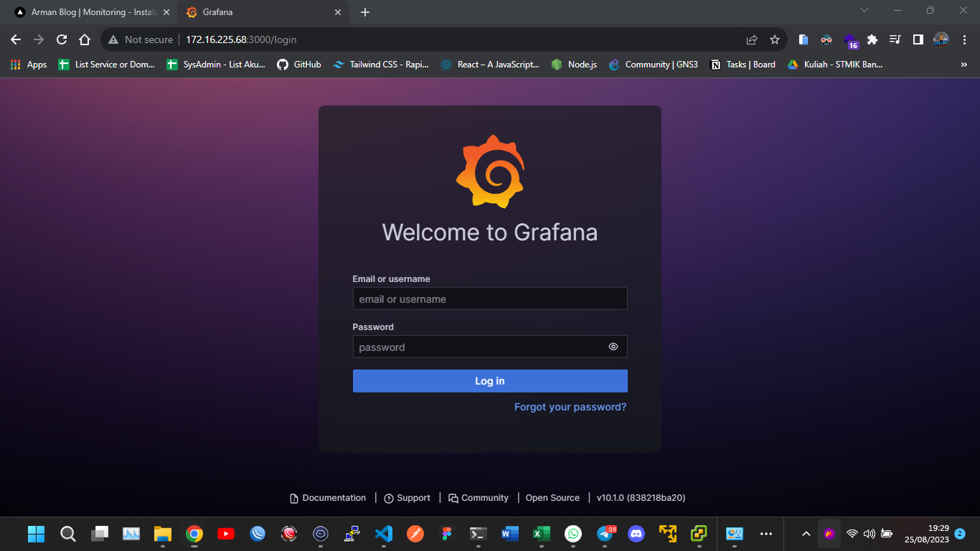The image size is (980, 551).
Task: Click the Grafana logo above the welcome text
Action: pyautogui.click(x=490, y=171)
